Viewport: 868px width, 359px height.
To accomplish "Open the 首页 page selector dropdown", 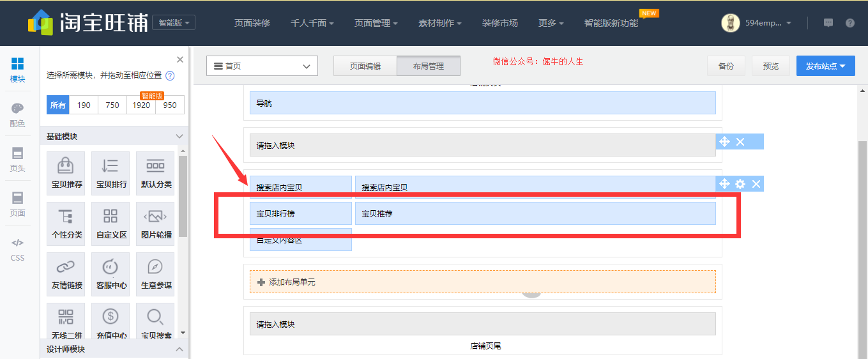I will tap(262, 66).
